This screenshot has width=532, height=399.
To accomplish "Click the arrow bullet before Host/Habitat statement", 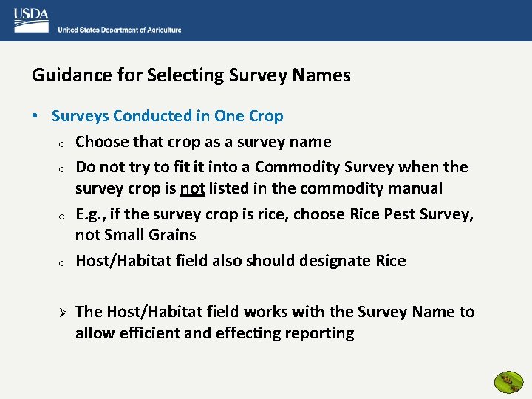I will coord(63,312).
